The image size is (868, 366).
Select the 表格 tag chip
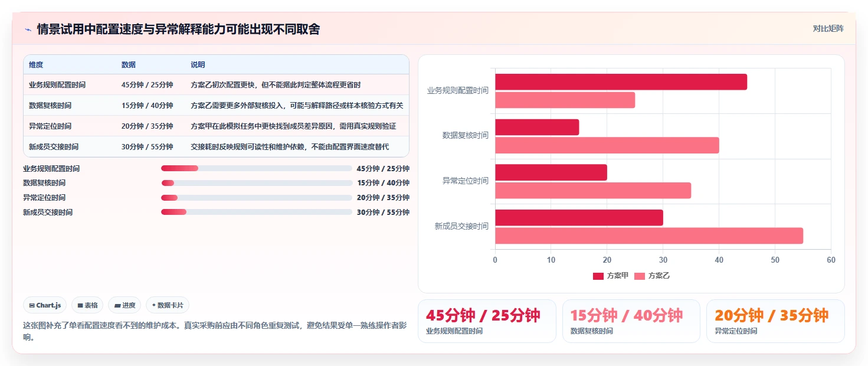click(x=87, y=305)
